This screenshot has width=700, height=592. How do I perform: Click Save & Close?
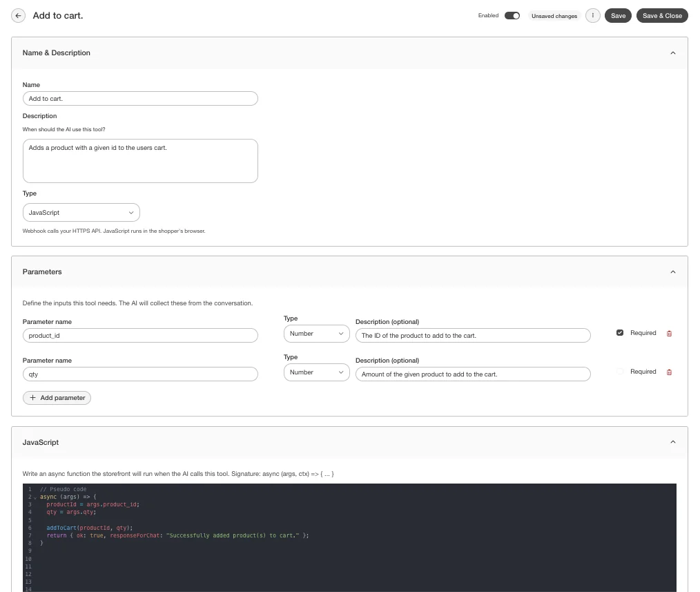(x=662, y=16)
